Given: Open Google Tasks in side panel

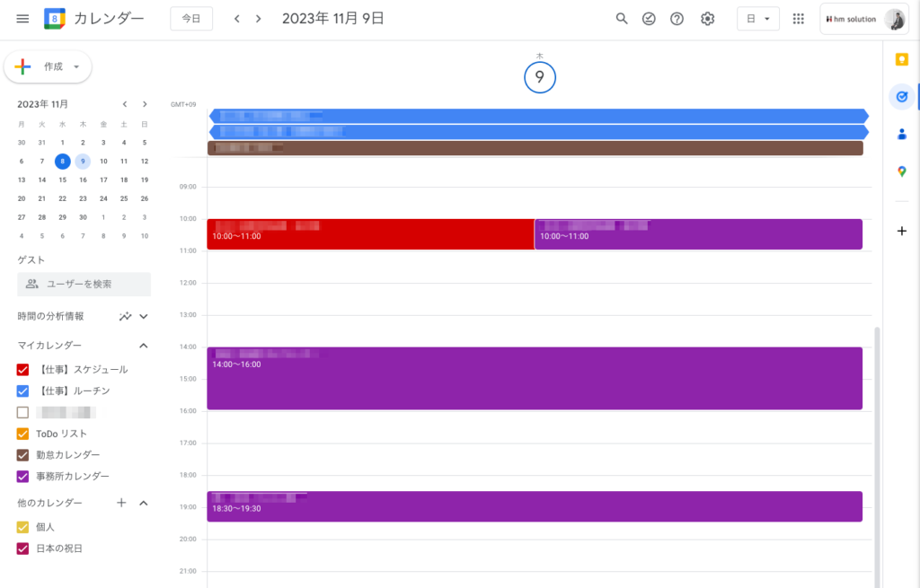Looking at the screenshot, I should tap(902, 97).
